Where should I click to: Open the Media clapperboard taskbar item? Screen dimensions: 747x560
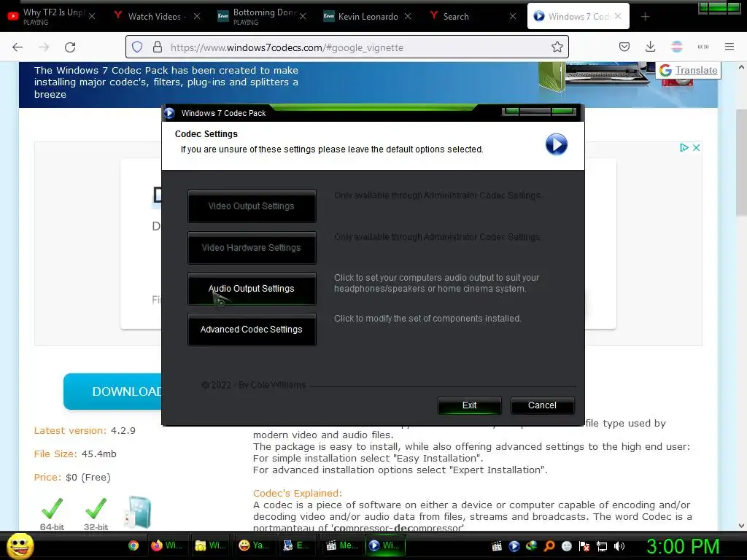click(341, 545)
